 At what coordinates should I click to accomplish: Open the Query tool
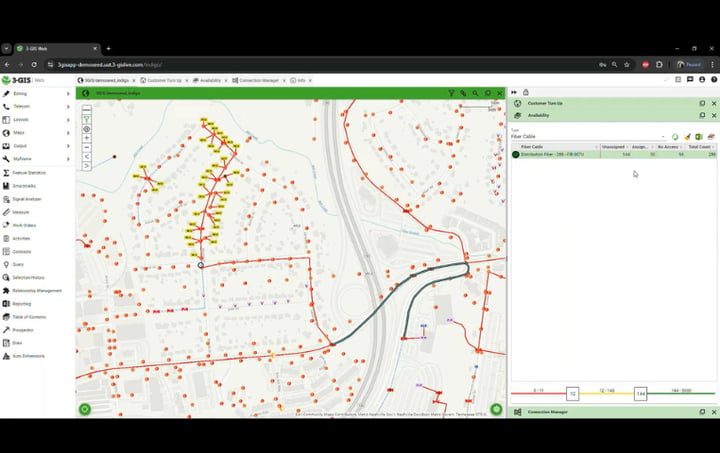(17, 264)
